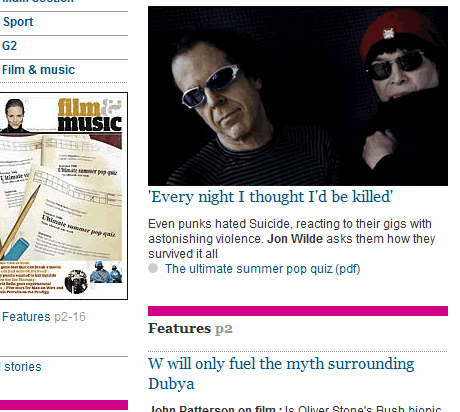The image size is (460, 412).
Task: Open 'W will only fuel the myth' article
Action: [x=281, y=373]
